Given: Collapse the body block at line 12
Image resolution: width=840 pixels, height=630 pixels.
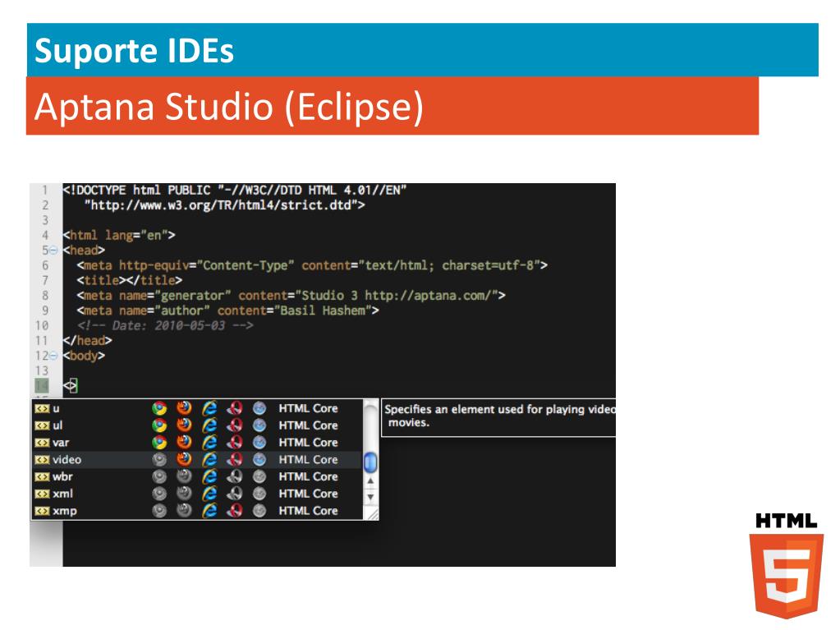Looking at the screenshot, I should pyautogui.click(x=53, y=356).
